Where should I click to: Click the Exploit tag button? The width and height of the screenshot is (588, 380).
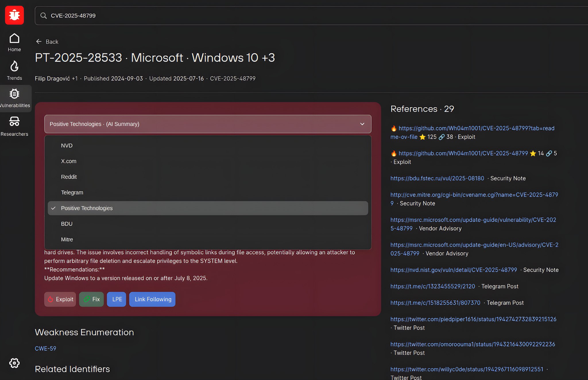coord(60,299)
